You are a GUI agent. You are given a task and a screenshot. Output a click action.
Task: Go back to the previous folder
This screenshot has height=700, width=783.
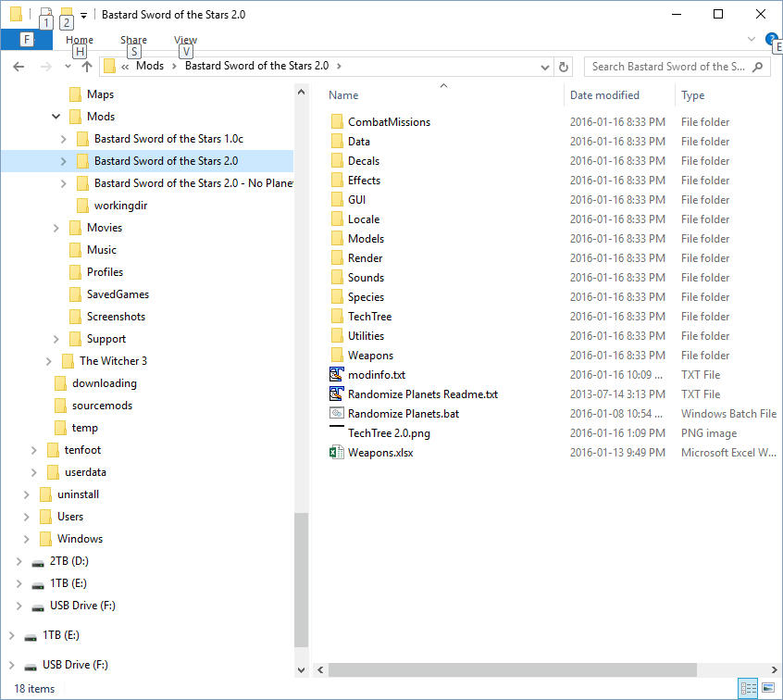click(x=19, y=67)
